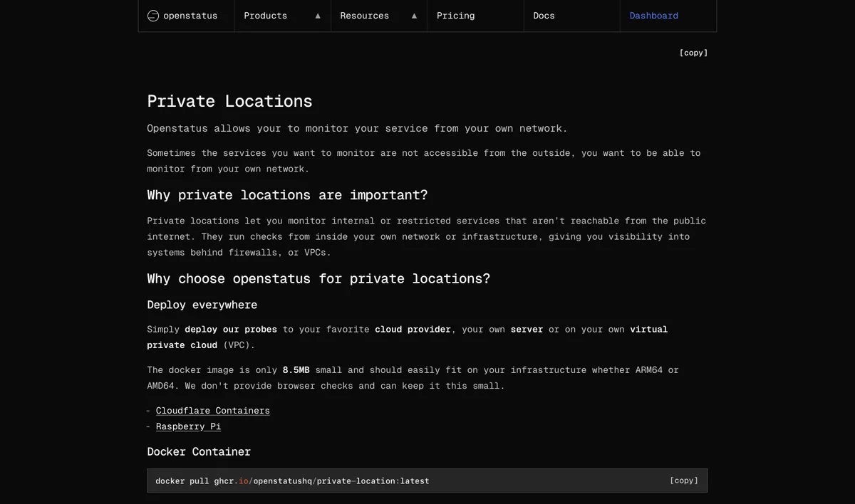The image size is (855, 504).
Task: Click the bold '8.5MB' text
Action: coord(296,370)
